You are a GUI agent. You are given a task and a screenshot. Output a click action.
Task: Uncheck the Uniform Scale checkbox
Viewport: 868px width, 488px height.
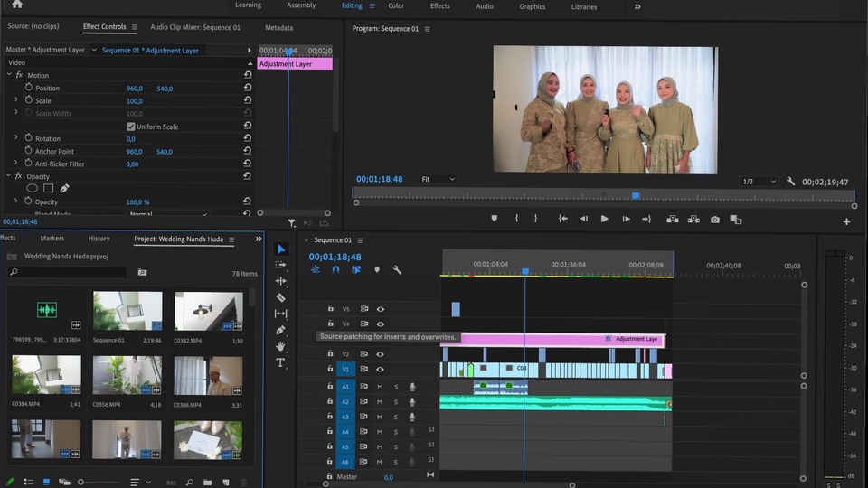[x=131, y=127]
